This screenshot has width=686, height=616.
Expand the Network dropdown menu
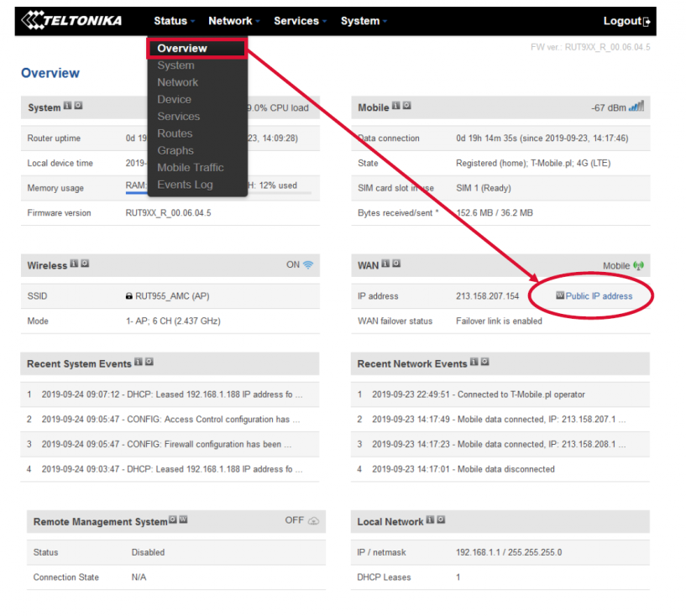[234, 20]
